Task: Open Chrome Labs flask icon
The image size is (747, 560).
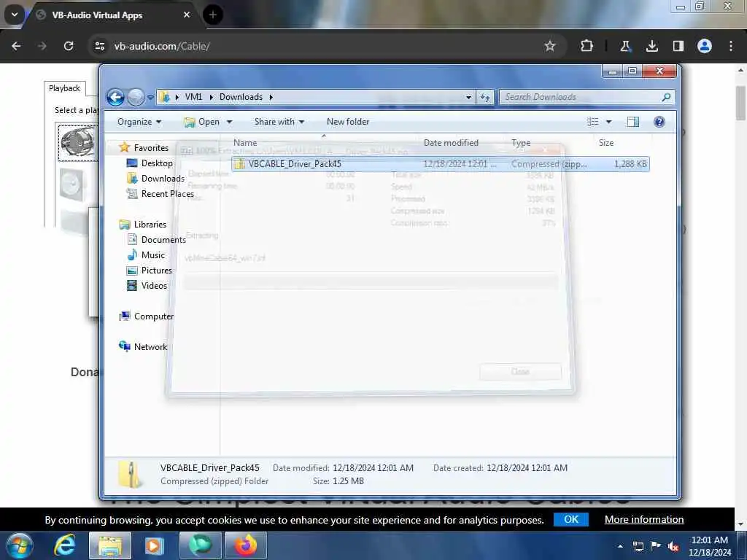Action: (x=625, y=46)
